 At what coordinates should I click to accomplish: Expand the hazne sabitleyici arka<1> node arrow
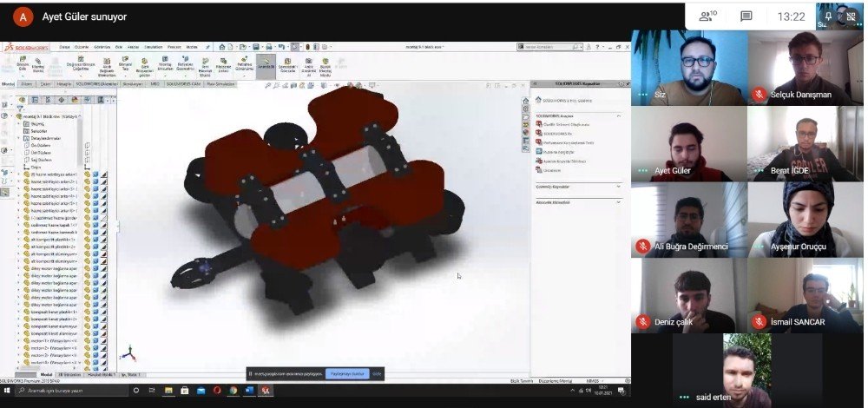pos(18,174)
